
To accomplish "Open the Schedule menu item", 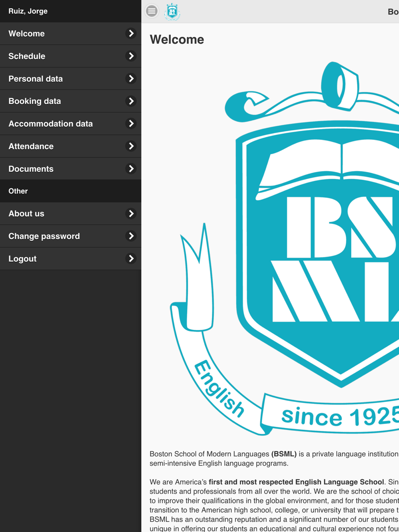I will pyautogui.click(x=71, y=56).
